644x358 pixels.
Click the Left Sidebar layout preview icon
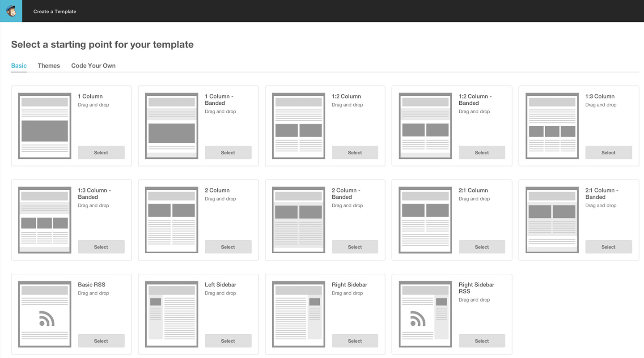click(x=172, y=314)
